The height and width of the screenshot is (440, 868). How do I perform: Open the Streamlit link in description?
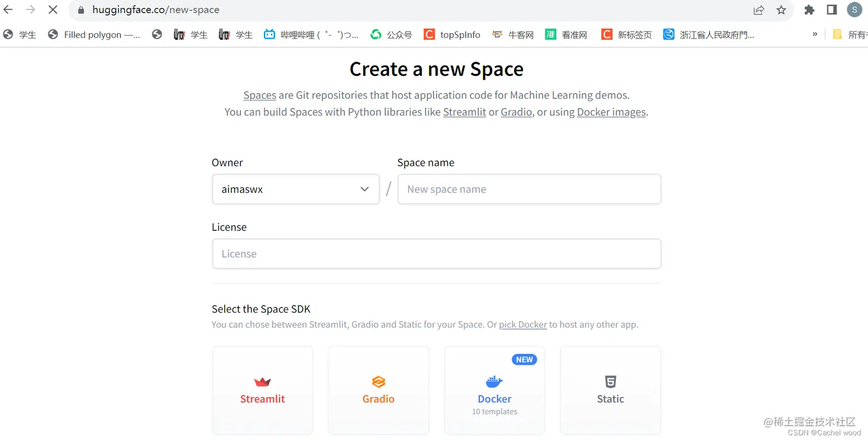click(x=464, y=112)
